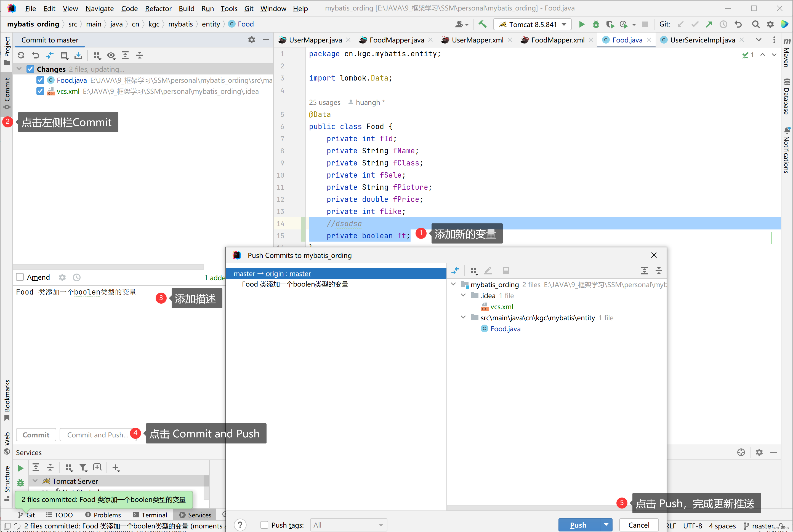Select Food.java in Push dialog tree

[505, 328]
